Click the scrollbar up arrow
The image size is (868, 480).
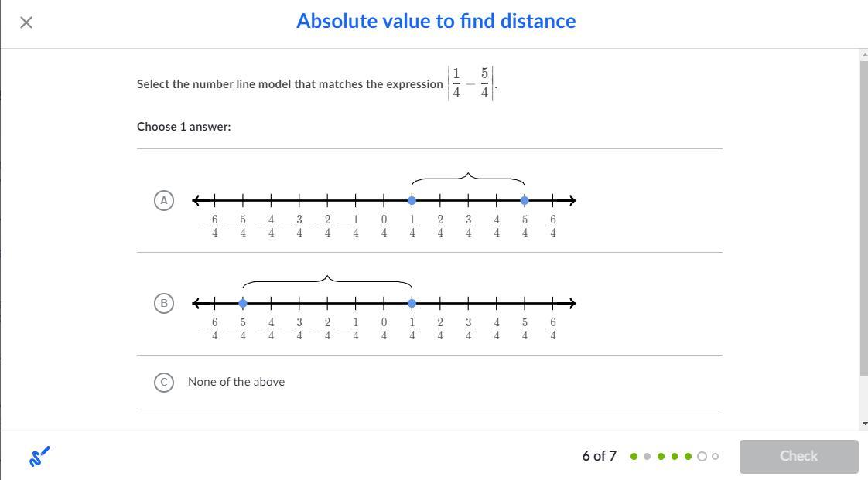click(863, 55)
